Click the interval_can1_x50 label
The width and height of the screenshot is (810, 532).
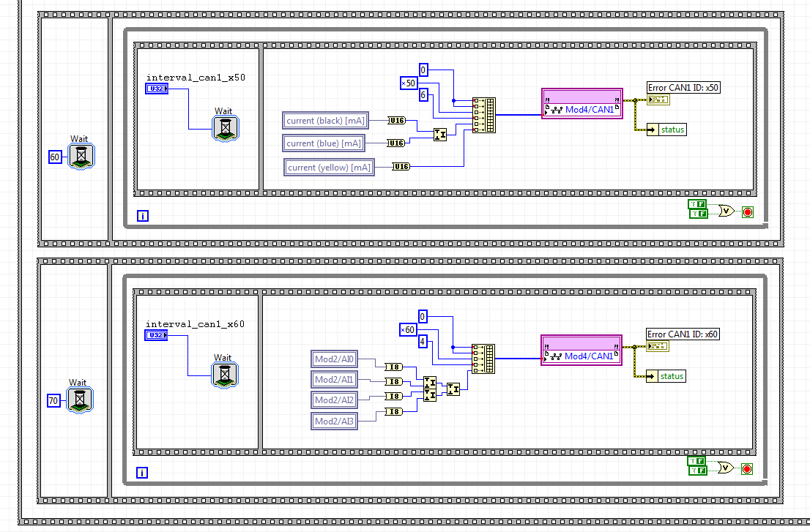(196, 78)
